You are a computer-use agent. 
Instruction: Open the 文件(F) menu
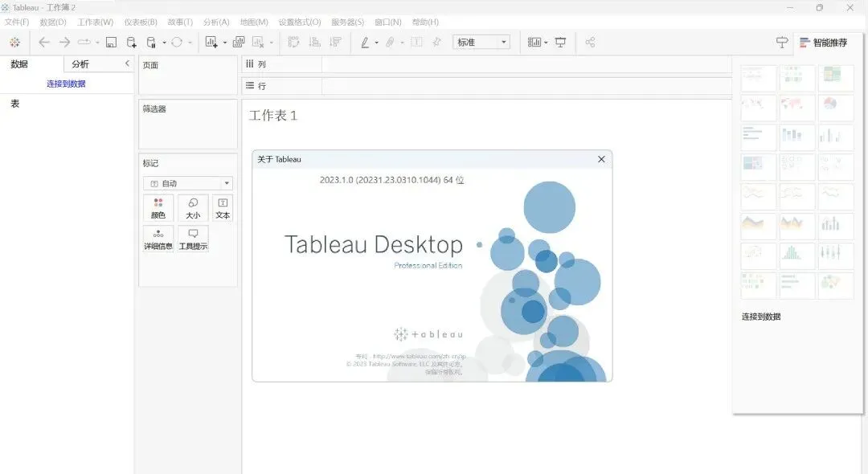point(17,22)
